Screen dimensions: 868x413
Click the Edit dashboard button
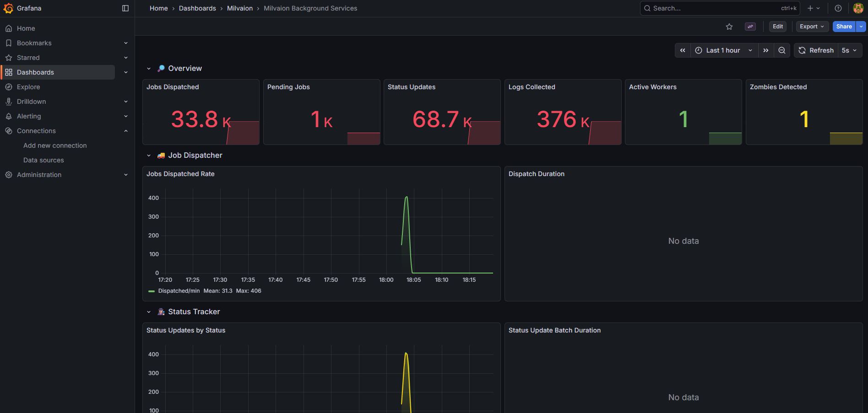(x=777, y=27)
